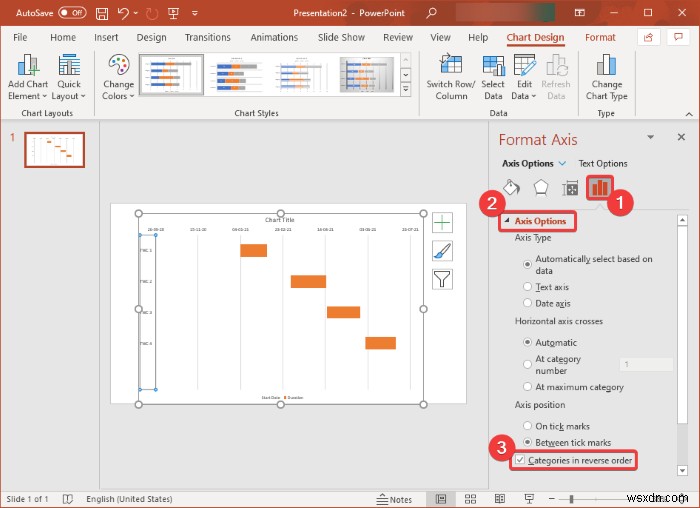
Task: Select Between tick marks option
Action: pos(527,442)
